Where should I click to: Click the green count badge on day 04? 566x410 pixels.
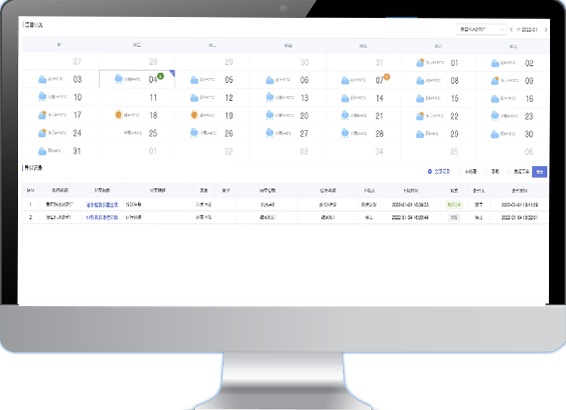coord(161,76)
